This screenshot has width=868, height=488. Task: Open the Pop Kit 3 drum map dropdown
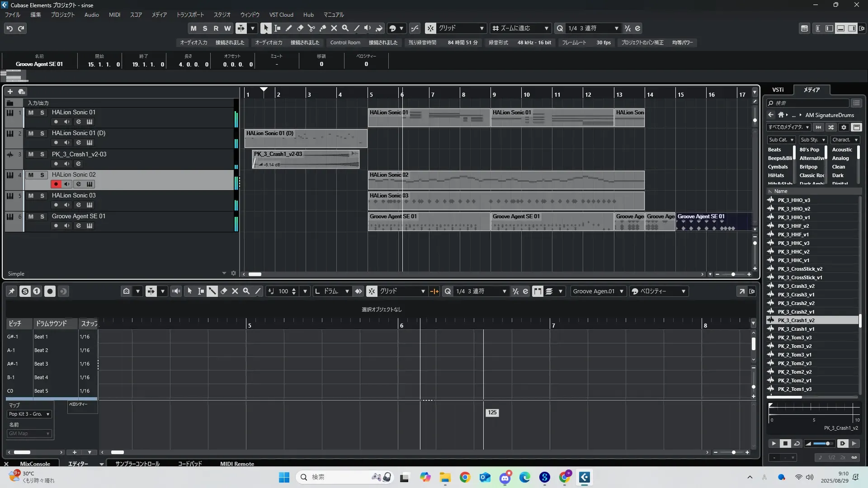[29, 414]
